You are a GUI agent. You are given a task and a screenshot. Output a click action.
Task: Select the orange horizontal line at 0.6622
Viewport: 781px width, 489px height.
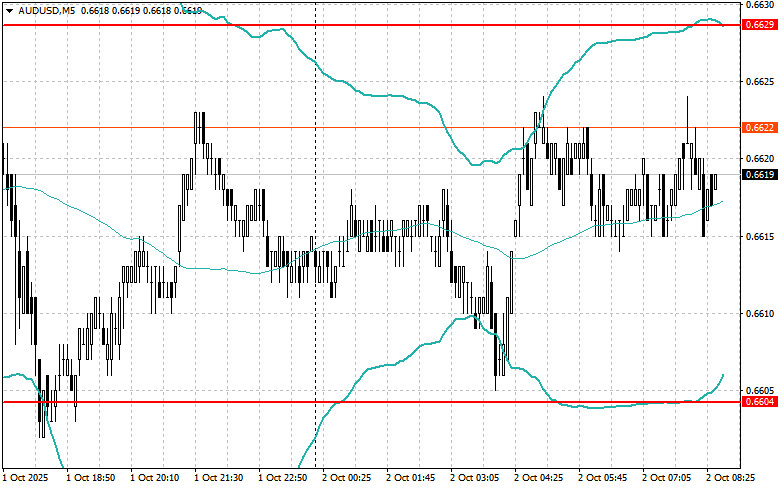pyautogui.click(x=372, y=128)
